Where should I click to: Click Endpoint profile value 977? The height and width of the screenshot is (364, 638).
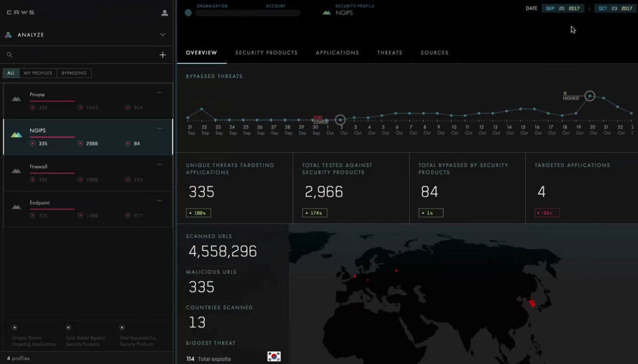(x=138, y=216)
